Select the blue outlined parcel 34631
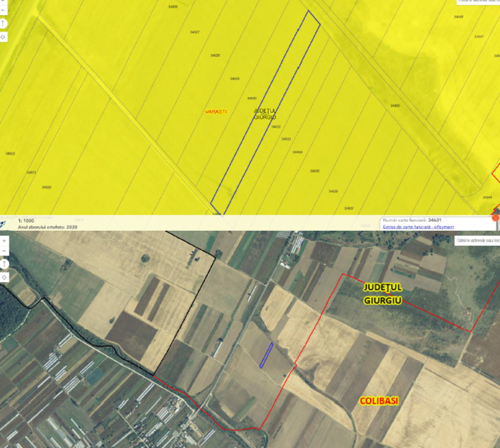Viewport: 500px width, 448px height. [265, 112]
